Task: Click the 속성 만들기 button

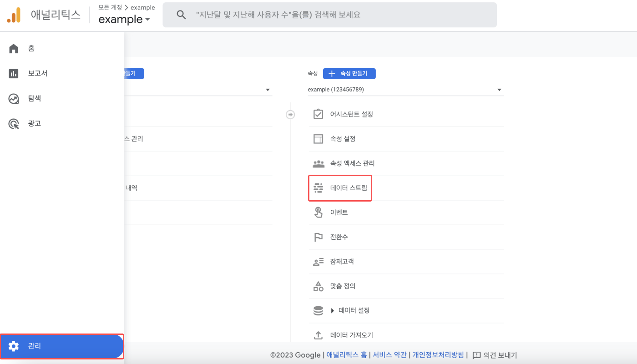Action: (349, 74)
